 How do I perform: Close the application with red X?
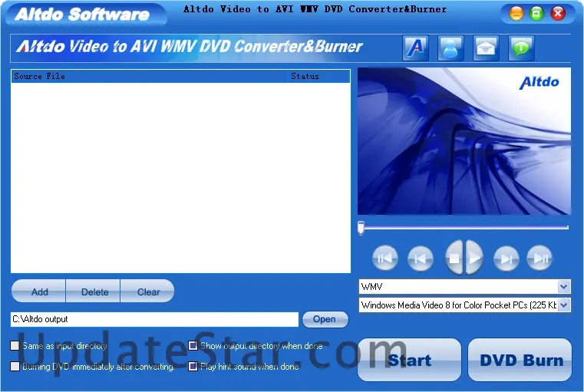click(x=558, y=14)
